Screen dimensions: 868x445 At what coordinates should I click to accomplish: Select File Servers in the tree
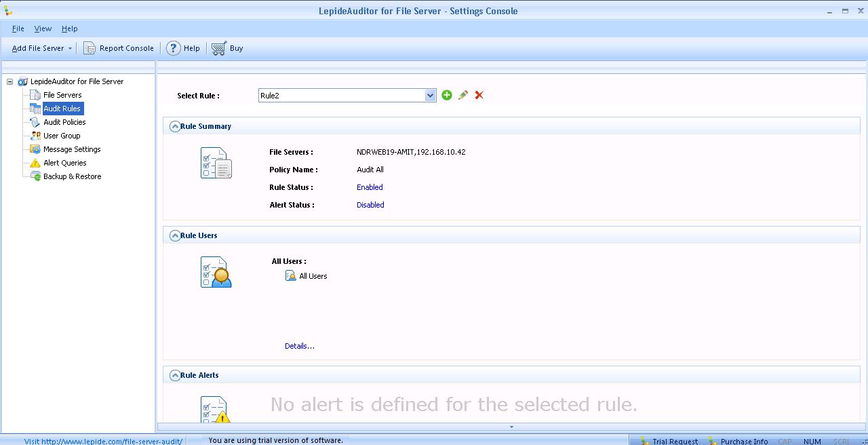[62, 95]
